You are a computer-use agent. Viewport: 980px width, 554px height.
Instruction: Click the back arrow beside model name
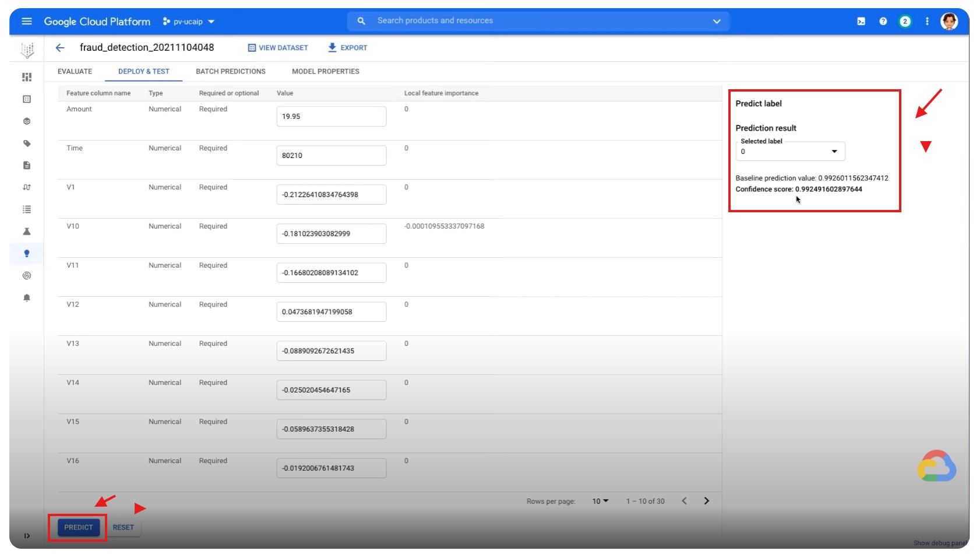[x=60, y=48]
